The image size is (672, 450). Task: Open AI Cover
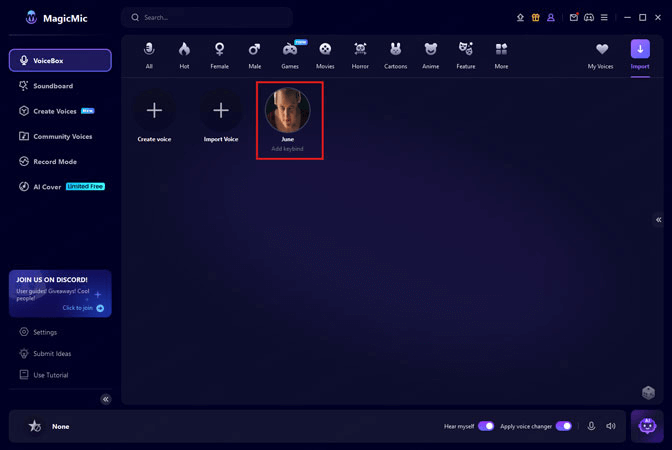click(61, 187)
